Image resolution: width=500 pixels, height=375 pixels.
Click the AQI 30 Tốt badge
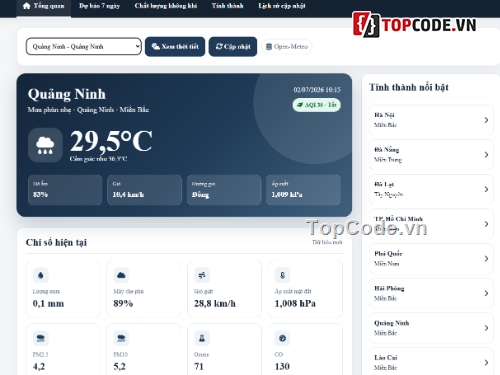click(317, 105)
